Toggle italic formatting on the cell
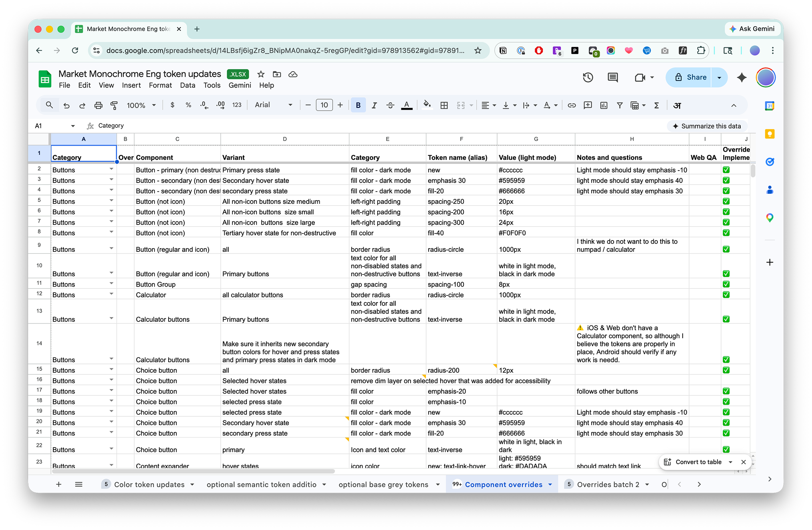The height and width of the screenshot is (530, 812). tap(374, 105)
